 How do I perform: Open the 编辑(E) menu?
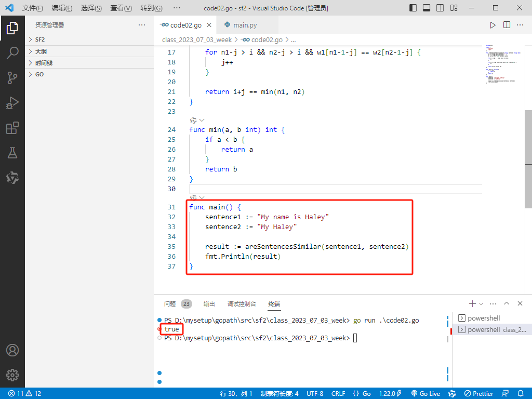62,8
